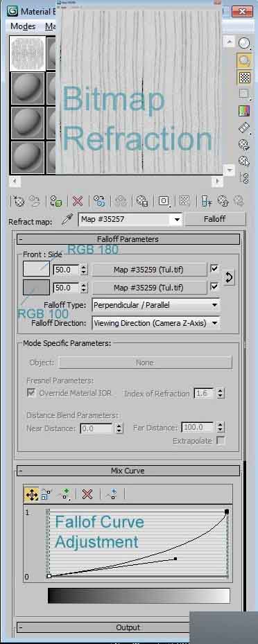
Task: Select the second-row gray sphere sample slot
Action: (27, 88)
